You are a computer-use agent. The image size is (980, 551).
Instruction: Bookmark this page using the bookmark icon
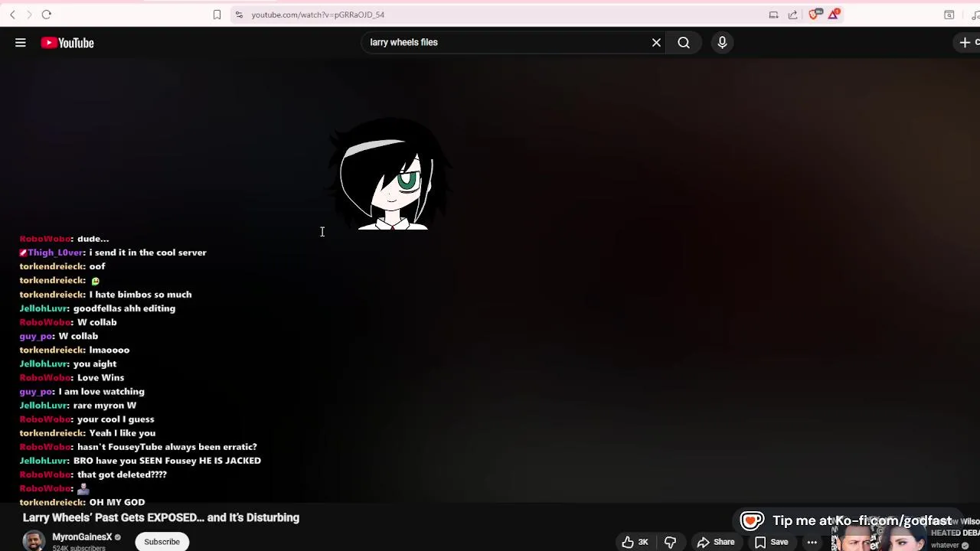(x=217, y=15)
